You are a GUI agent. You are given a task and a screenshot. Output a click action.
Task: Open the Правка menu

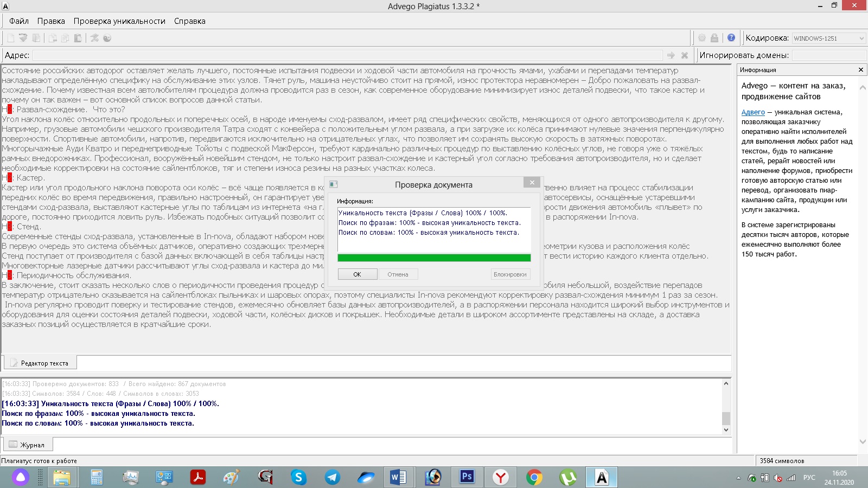pos(51,21)
